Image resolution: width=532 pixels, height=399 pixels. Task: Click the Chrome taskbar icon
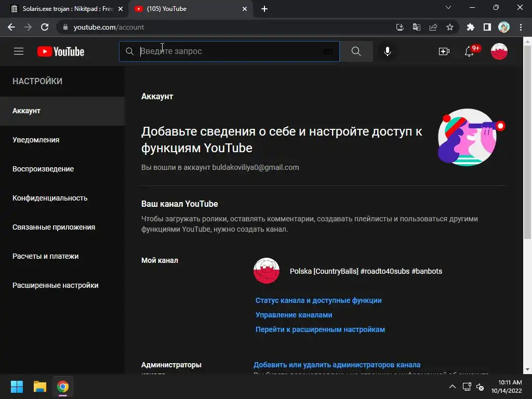coord(63,387)
